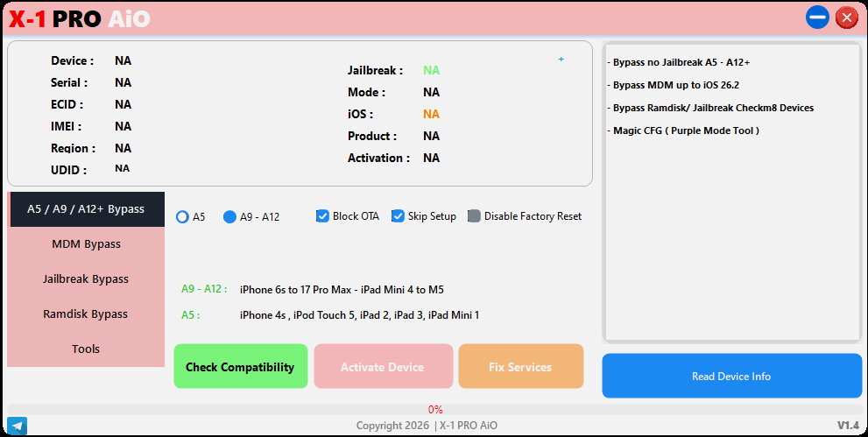Open the Telegram channel icon
This screenshot has height=437, width=868.
[18, 426]
